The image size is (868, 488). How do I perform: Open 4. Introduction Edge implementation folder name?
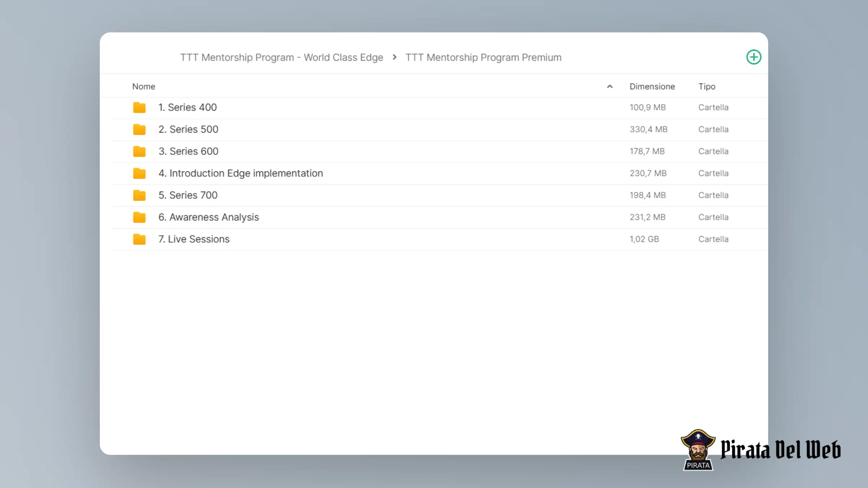tap(241, 174)
